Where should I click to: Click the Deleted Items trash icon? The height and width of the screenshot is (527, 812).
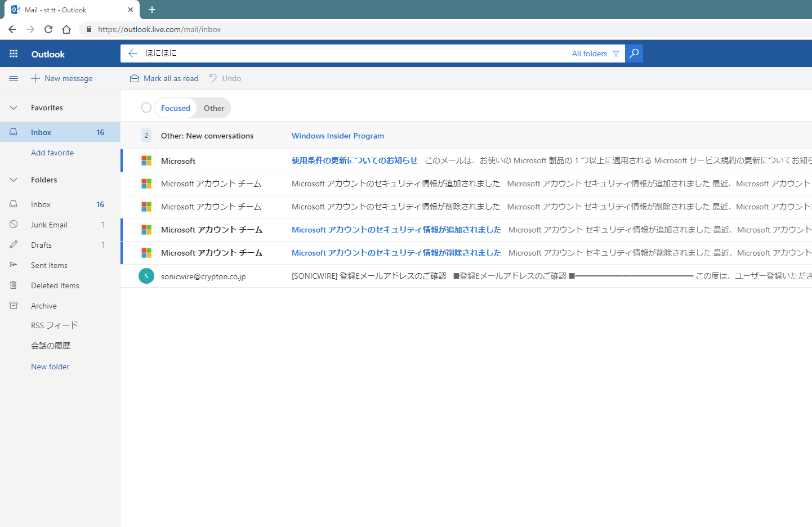pos(14,285)
